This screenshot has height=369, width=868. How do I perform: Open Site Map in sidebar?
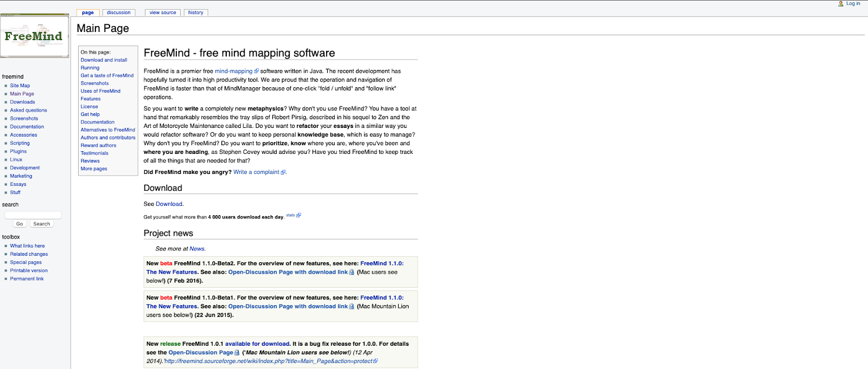(20, 86)
